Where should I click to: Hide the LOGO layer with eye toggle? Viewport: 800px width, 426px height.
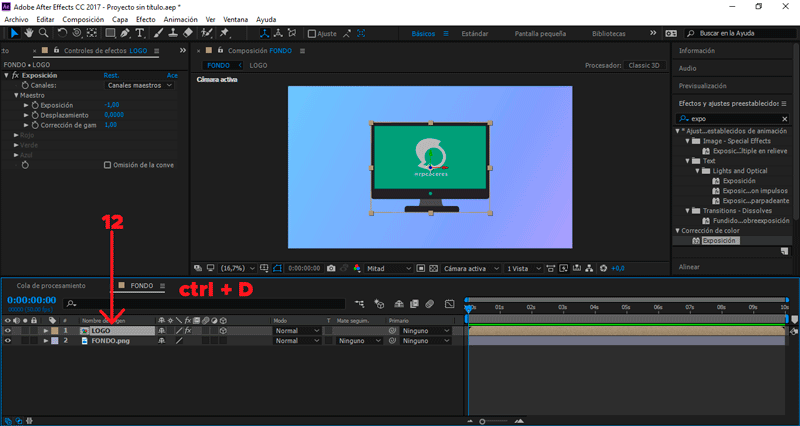pos(8,330)
